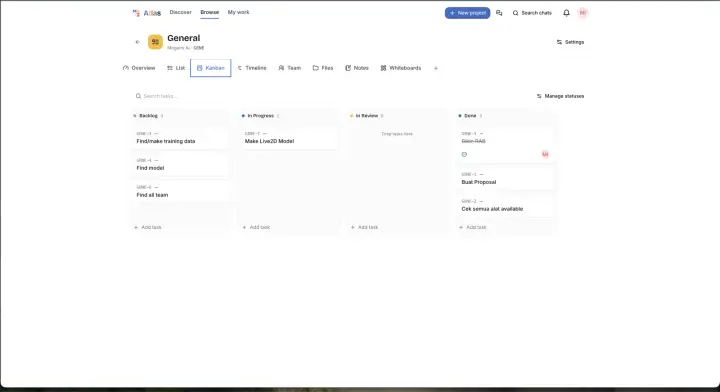Go back with the left arrow
Screen dimensions: 720x392
(x=137, y=42)
